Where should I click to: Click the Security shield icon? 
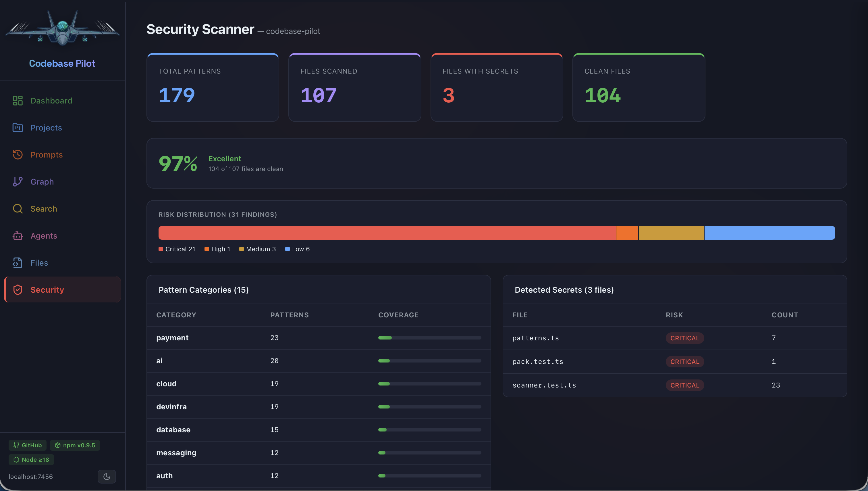(x=18, y=289)
